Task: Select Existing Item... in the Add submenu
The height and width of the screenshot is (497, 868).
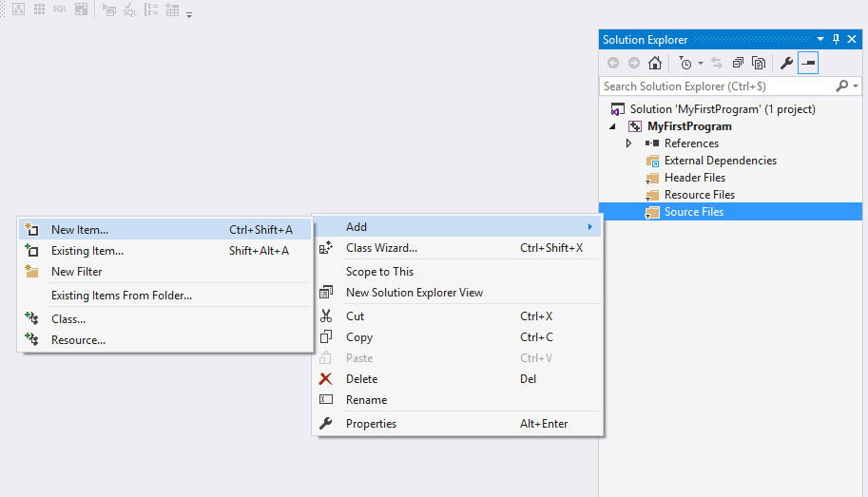Action: [x=87, y=251]
